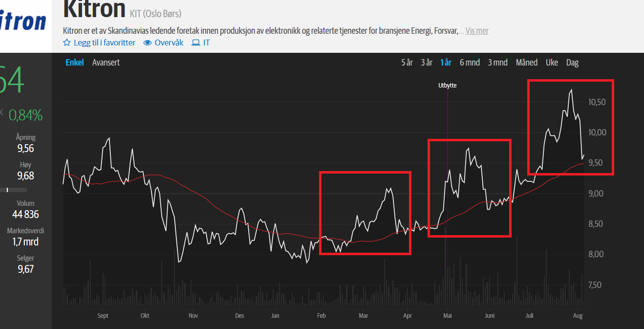The width and height of the screenshot is (644, 329).
Task: Click the KIT (Oslo Børs) ticker text
Action: tap(155, 14)
